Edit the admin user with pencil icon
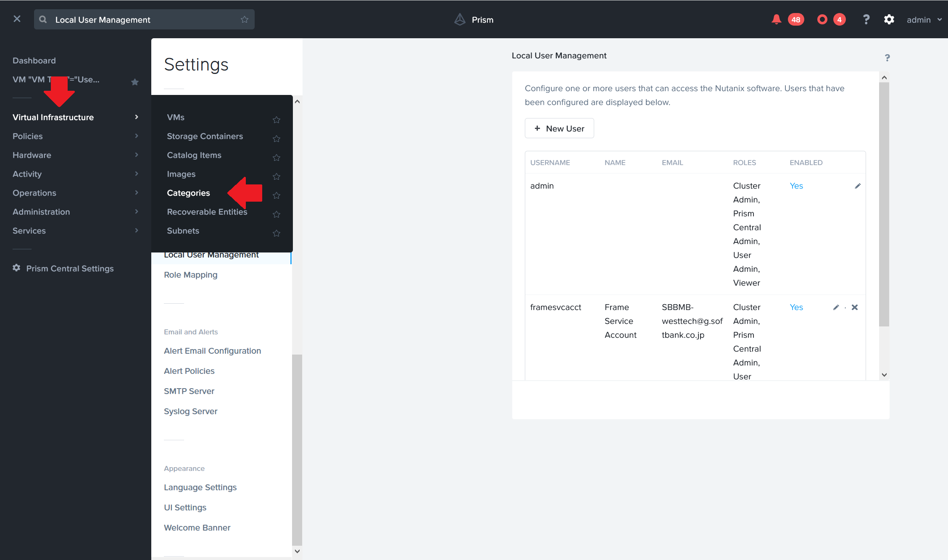948x560 pixels. pyautogui.click(x=858, y=186)
